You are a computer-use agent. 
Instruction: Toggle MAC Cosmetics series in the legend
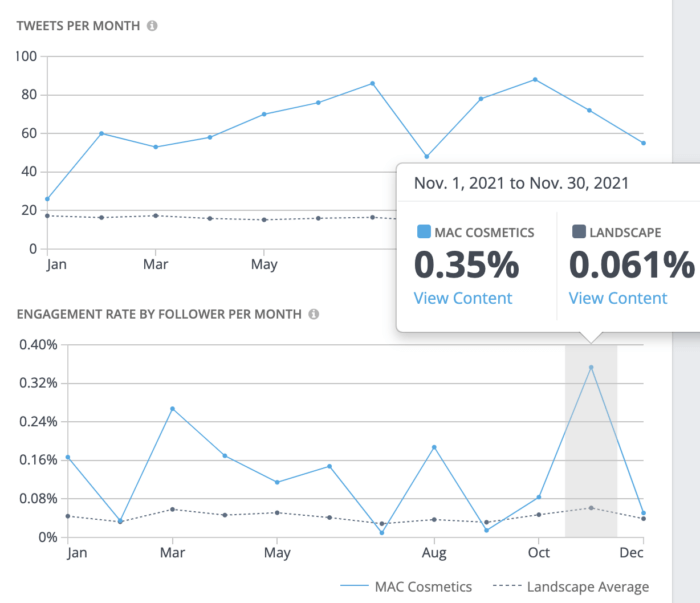tap(406, 586)
